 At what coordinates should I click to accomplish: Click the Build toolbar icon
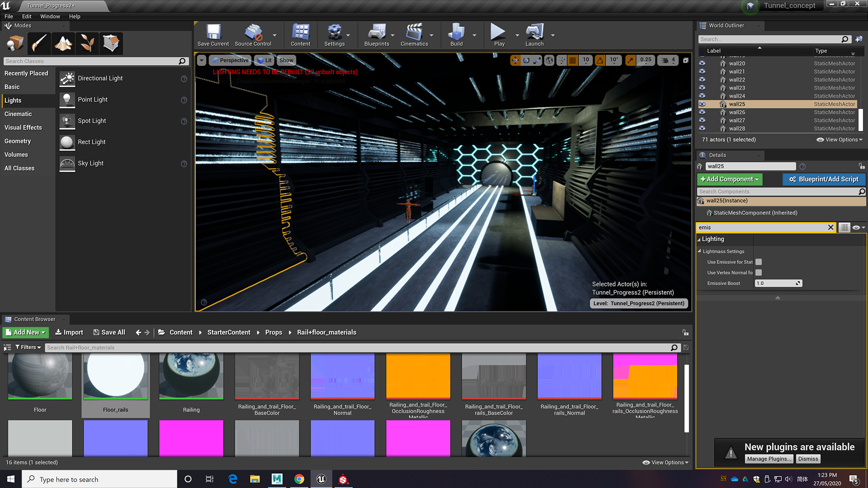pyautogui.click(x=457, y=35)
